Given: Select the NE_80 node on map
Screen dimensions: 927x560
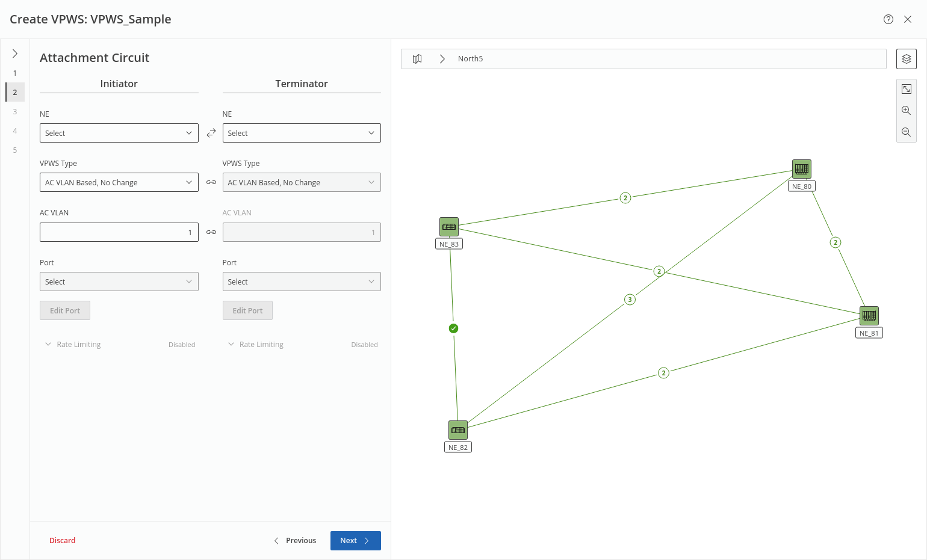Looking at the screenshot, I should [801, 169].
